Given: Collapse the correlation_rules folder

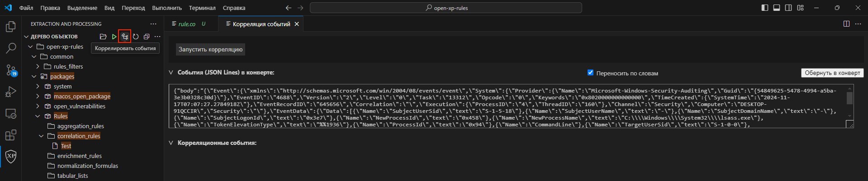Looking at the screenshot, I should tap(41, 136).
